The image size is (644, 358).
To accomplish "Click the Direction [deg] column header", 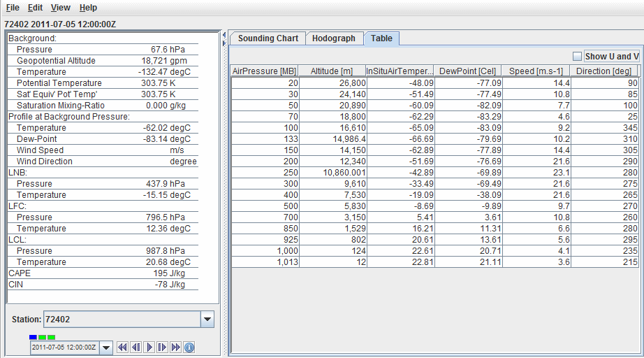I will click(x=604, y=71).
